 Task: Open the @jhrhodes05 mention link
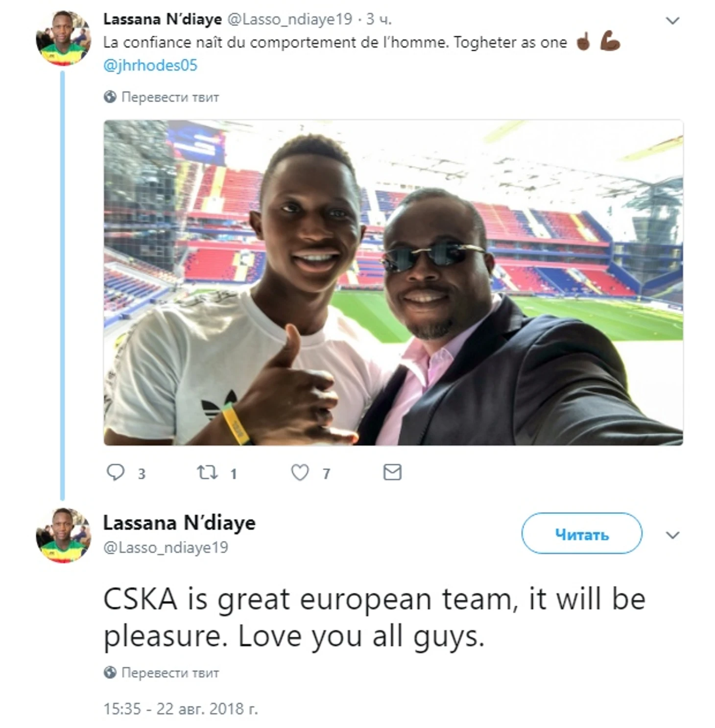point(150,65)
